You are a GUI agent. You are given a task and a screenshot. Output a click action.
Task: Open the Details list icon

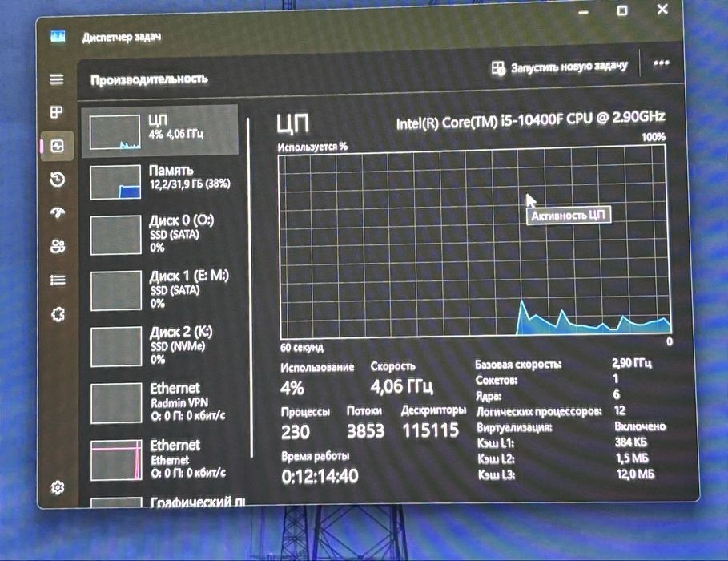click(58, 280)
